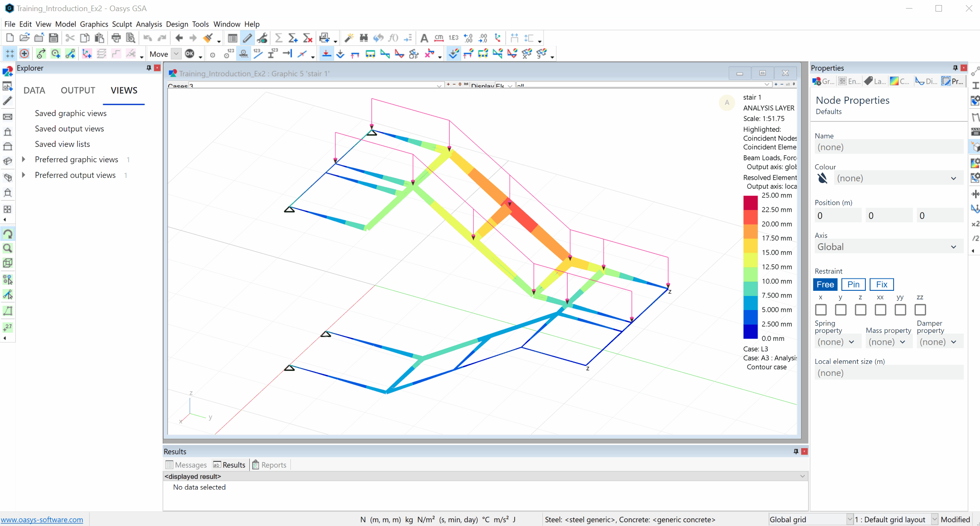
Task: Click the binoculars Find icon
Action: [x=364, y=38]
